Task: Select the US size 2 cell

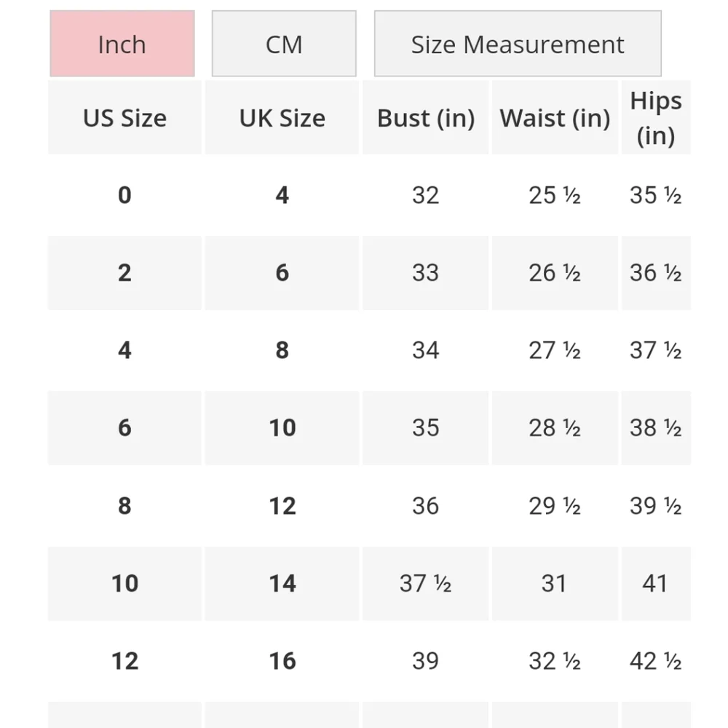Action: pyautogui.click(x=124, y=273)
